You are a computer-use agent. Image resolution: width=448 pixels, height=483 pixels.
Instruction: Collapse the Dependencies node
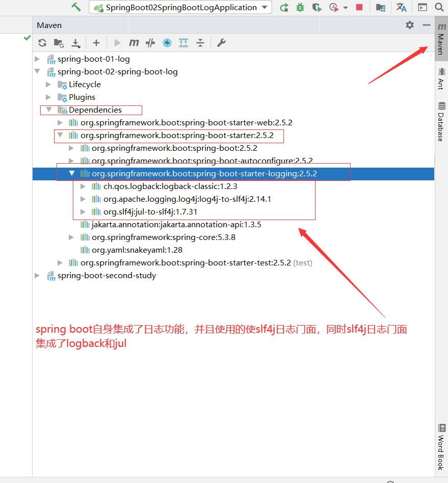49,110
